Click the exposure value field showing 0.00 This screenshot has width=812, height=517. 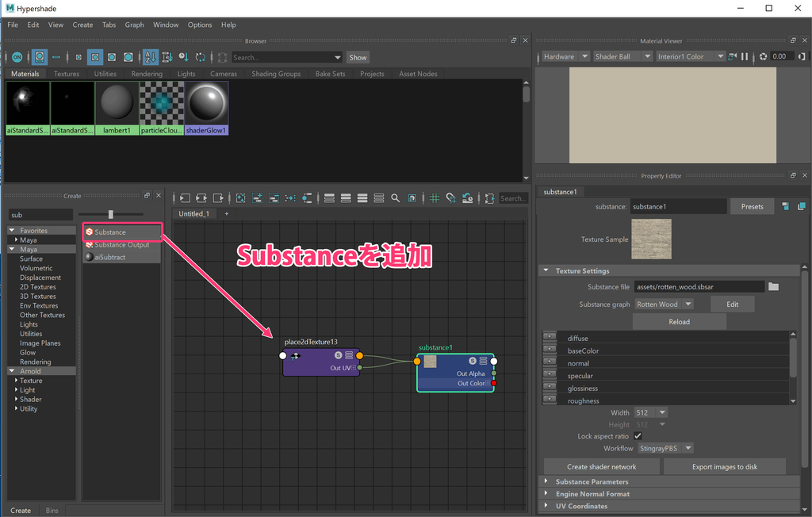[781, 56]
